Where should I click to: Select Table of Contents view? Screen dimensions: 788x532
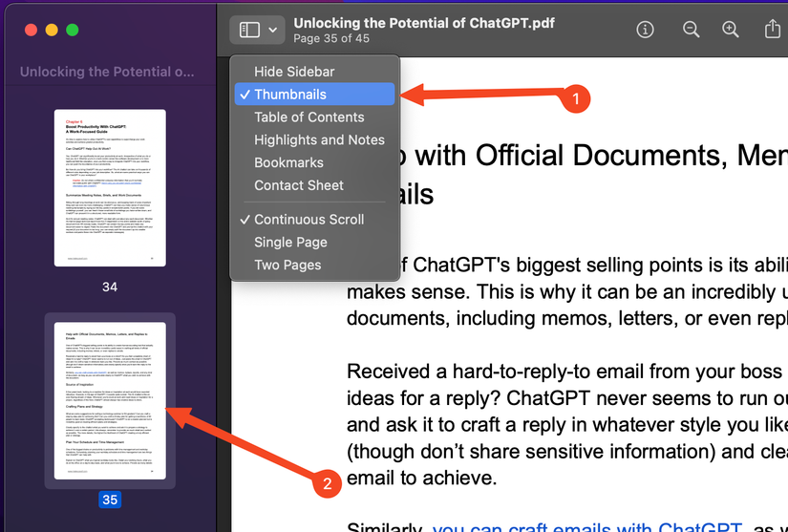pos(314,117)
